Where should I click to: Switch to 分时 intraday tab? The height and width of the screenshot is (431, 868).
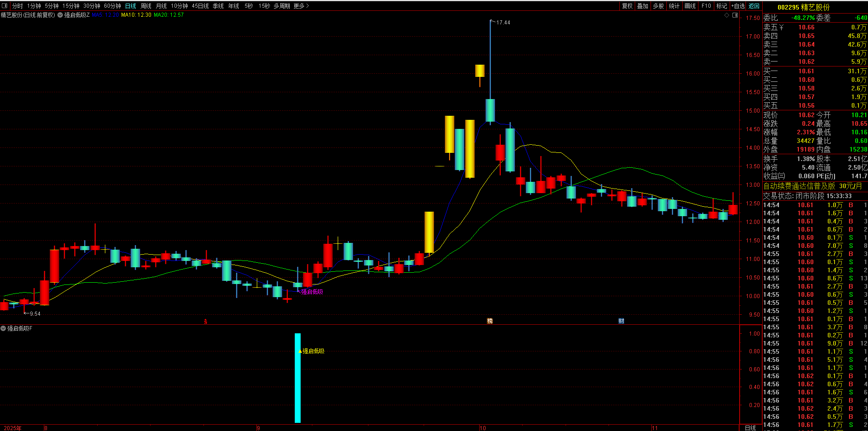coord(17,6)
